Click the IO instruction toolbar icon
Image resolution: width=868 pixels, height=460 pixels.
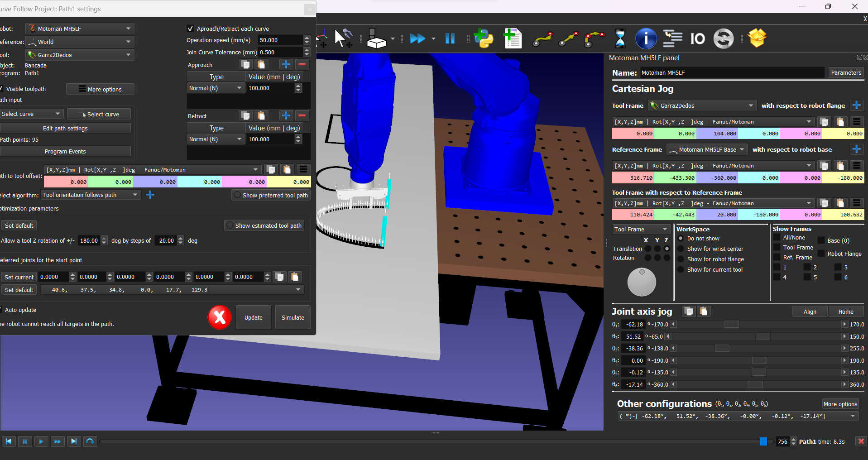(697, 39)
